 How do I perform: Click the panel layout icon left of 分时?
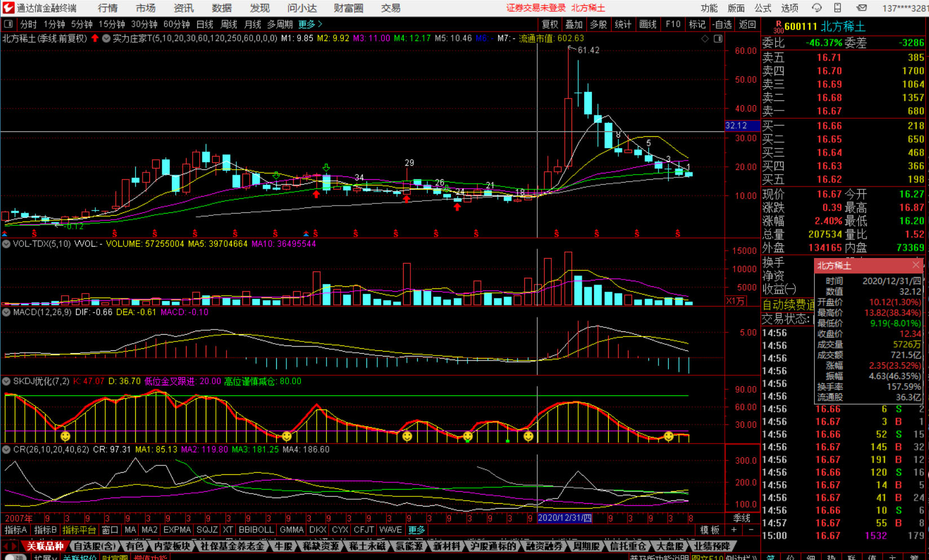click(8, 24)
